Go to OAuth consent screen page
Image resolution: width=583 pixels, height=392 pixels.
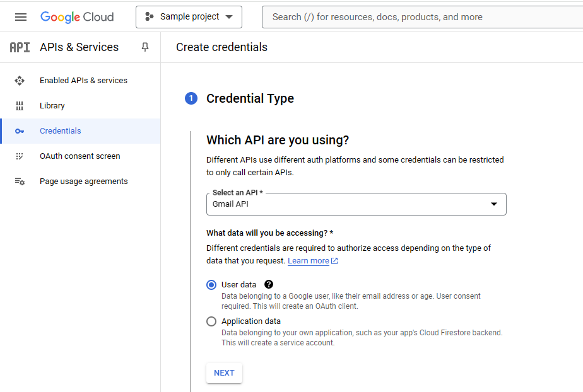[x=80, y=156]
